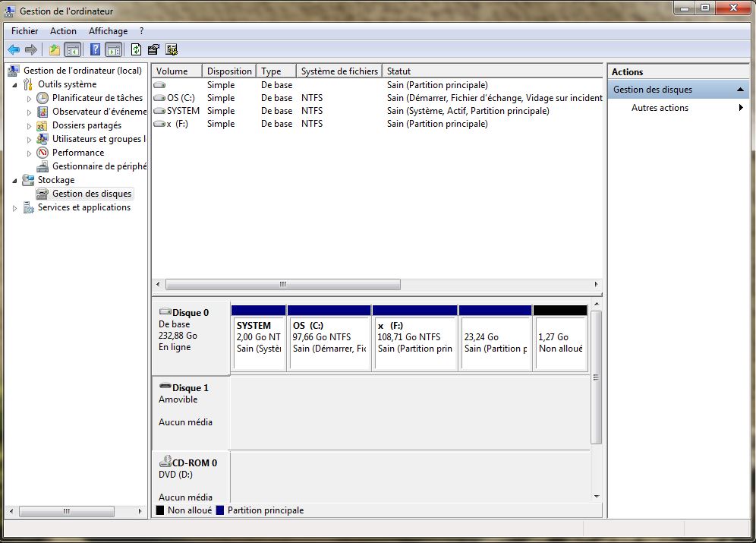Expand Observateur d'événements node
Viewport: 756px width, 543px height.
29,112
